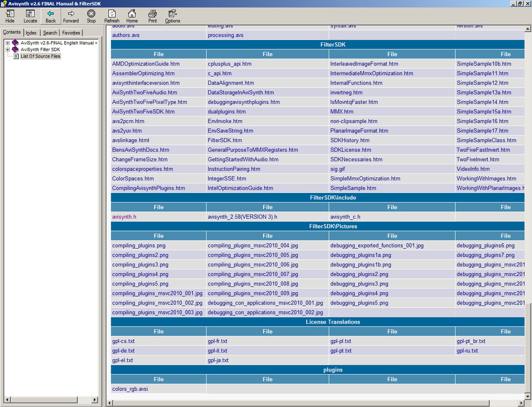
Task: Open avisynth_2.58(VERSION 3).h link
Action: pyautogui.click(x=242, y=217)
